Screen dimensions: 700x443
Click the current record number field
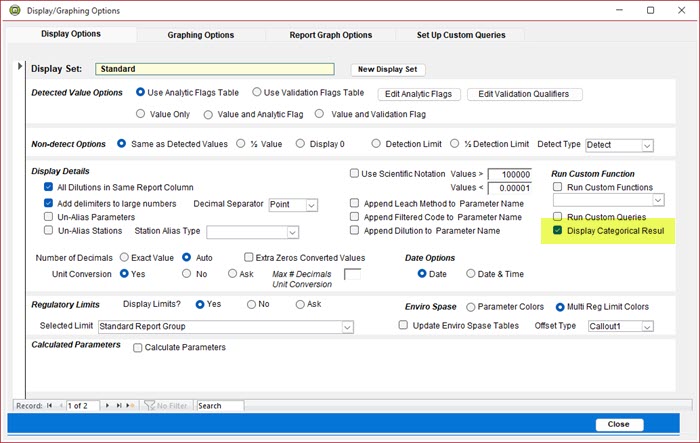click(x=83, y=405)
